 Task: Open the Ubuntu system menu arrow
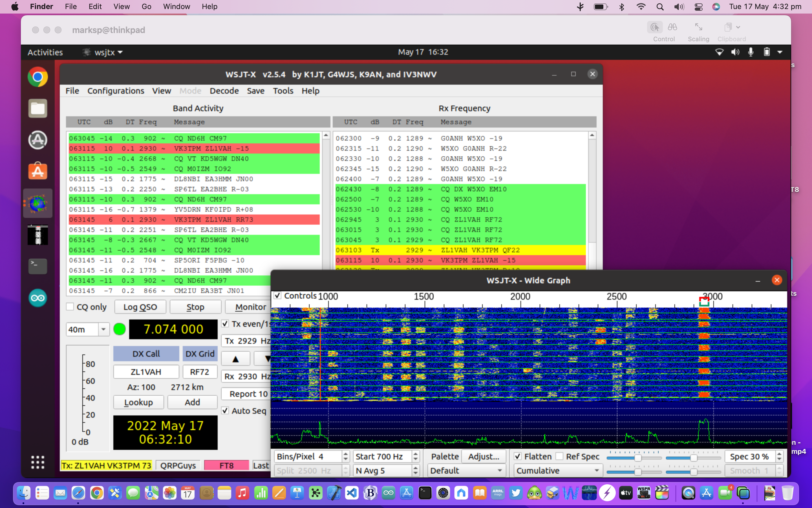[780, 52]
